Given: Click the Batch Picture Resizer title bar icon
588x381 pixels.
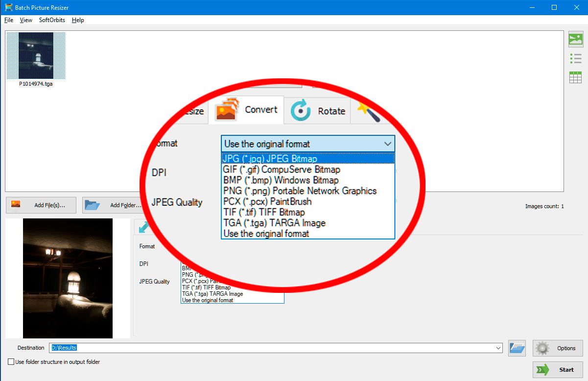Looking at the screenshot, I should (9, 7).
